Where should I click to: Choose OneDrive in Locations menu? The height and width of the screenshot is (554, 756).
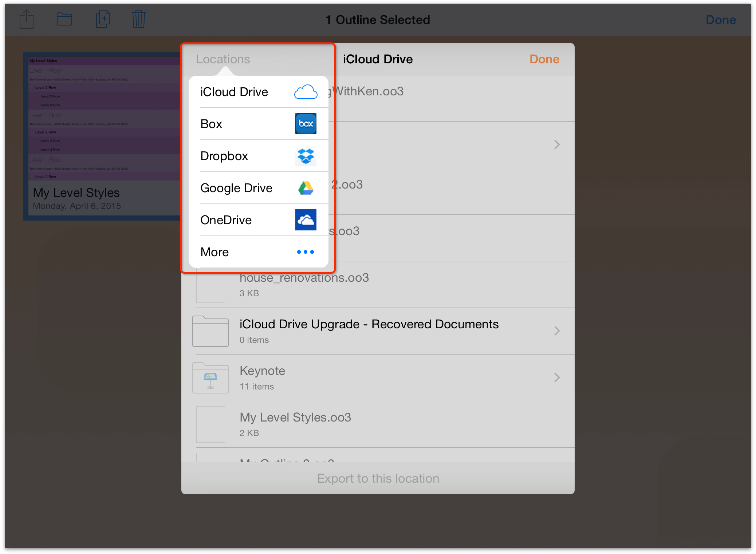pyautogui.click(x=259, y=220)
